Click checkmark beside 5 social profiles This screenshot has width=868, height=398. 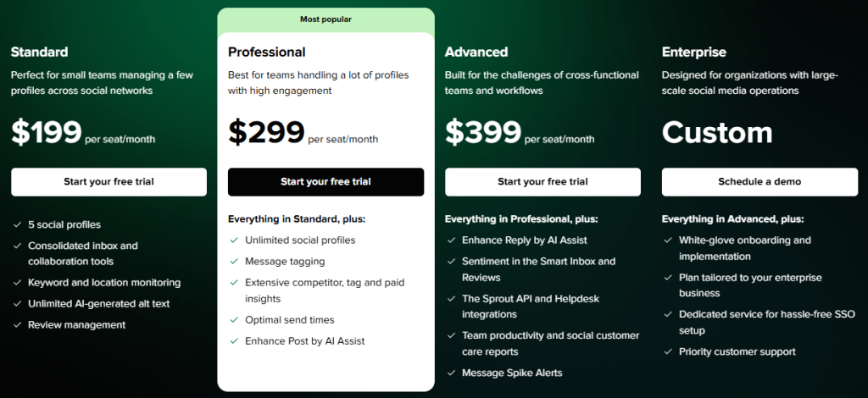[18, 225]
